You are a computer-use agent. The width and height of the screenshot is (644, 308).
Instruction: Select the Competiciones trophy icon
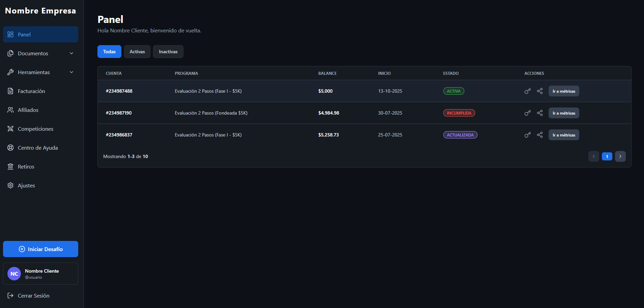(10, 128)
